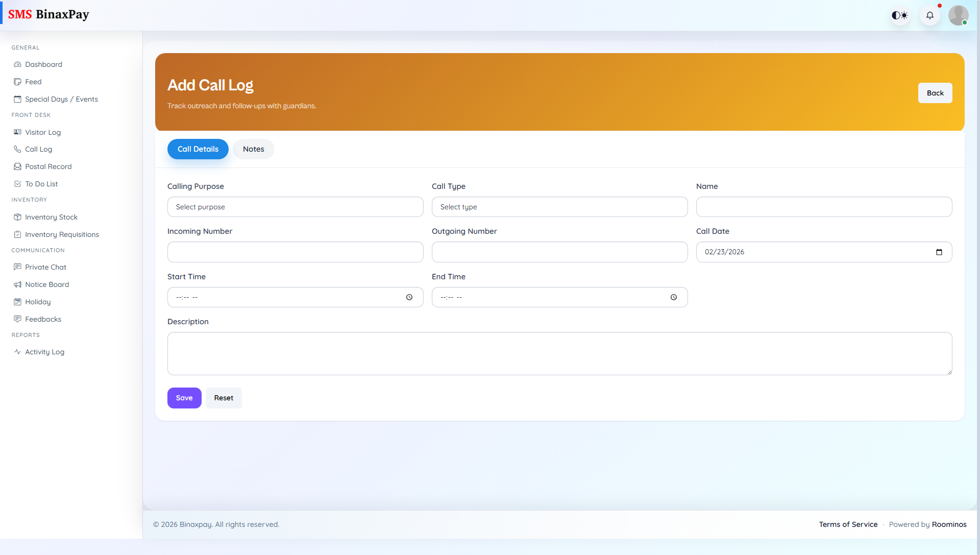Toggle dark/light theme mode

(x=900, y=15)
